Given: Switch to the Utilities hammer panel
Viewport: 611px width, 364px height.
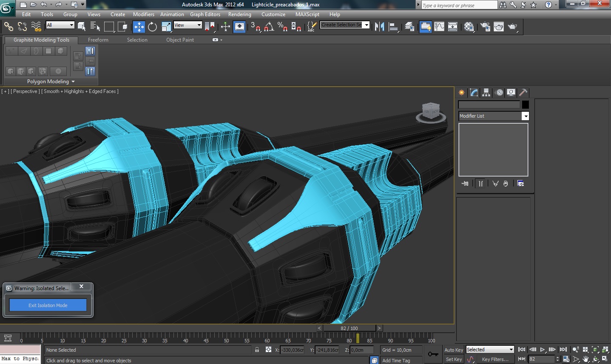Looking at the screenshot, I should [523, 93].
